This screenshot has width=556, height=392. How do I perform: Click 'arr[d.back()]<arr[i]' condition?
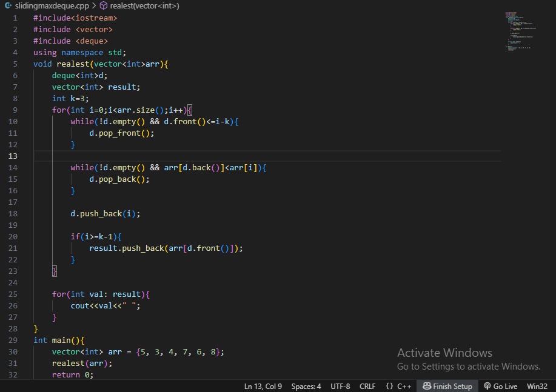pyautogui.click(x=210, y=168)
